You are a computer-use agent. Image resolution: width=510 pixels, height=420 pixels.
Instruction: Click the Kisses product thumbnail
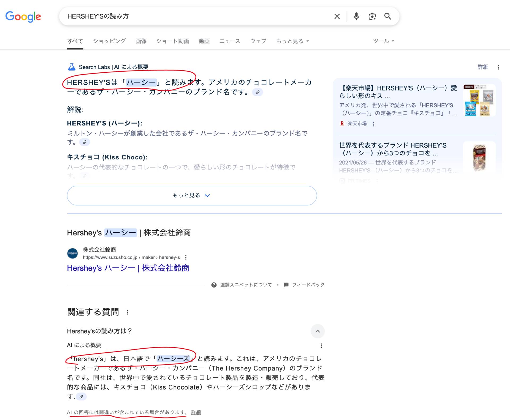479,100
